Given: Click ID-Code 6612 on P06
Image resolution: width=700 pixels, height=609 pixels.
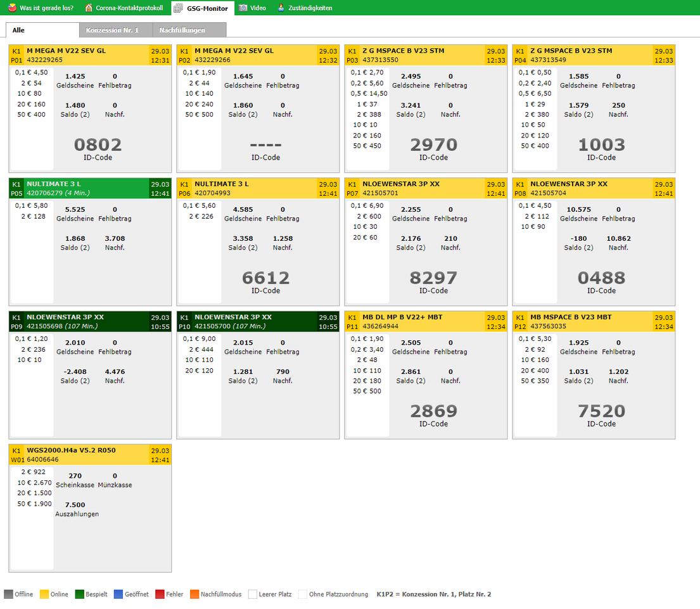Looking at the screenshot, I should (265, 278).
